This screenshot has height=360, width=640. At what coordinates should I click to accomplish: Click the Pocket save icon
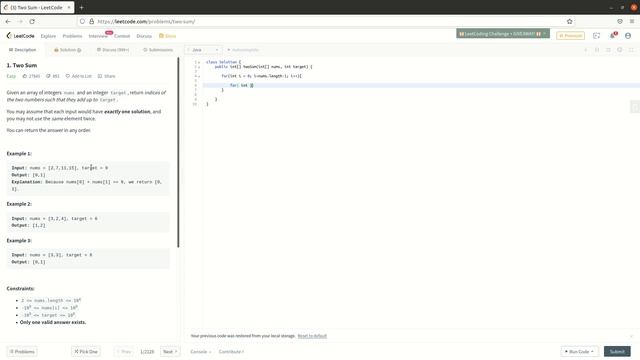(620, 21)
